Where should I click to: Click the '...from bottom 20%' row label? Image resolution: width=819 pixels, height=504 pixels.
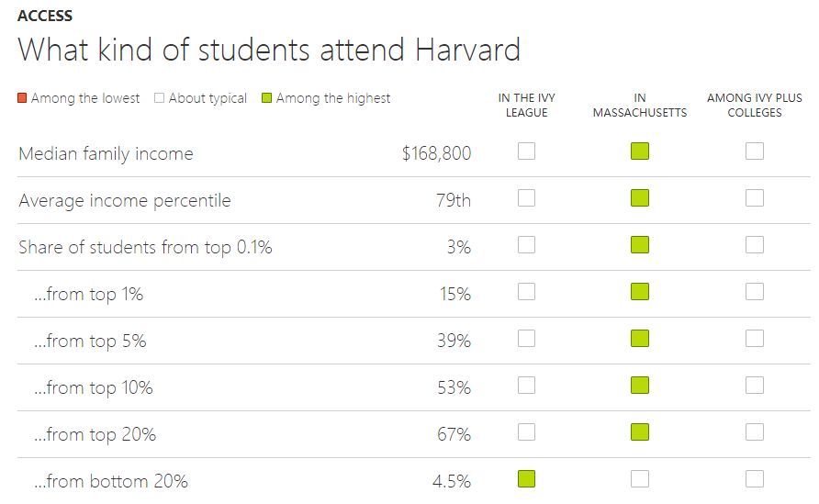[111, 481]
